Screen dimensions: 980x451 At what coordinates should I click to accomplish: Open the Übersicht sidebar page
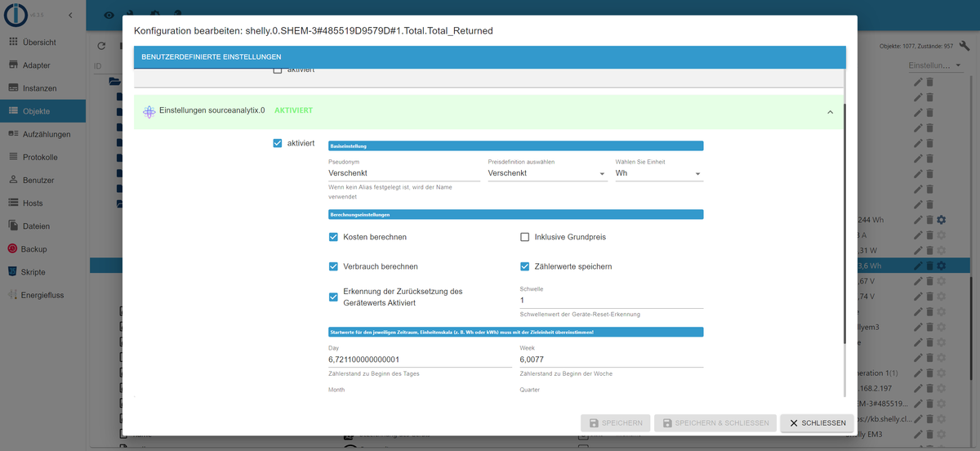(42, 42)
